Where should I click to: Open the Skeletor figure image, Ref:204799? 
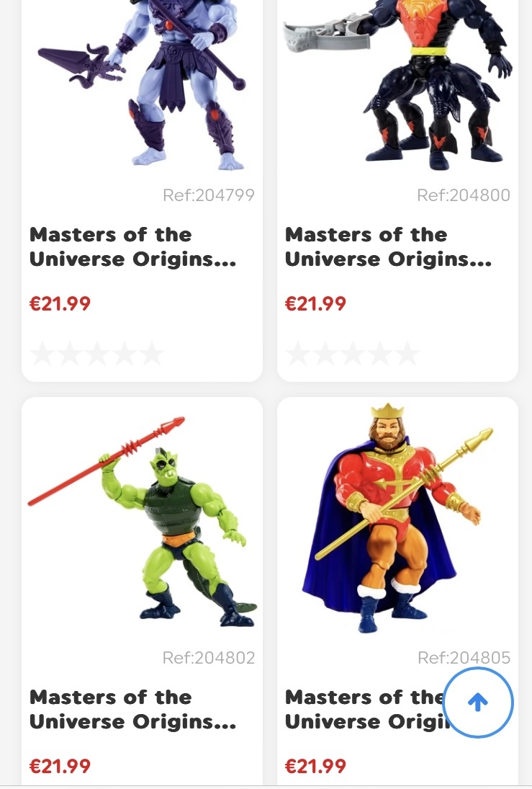142,86
